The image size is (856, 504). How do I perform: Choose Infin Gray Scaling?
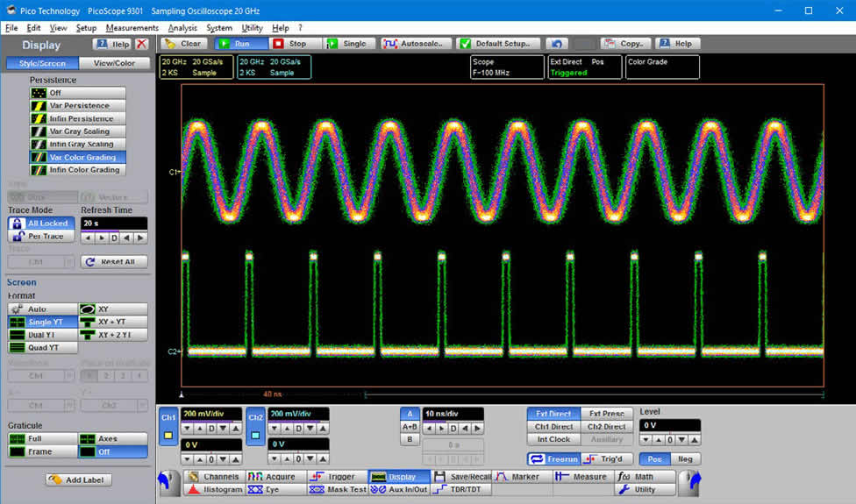(77, 144)
